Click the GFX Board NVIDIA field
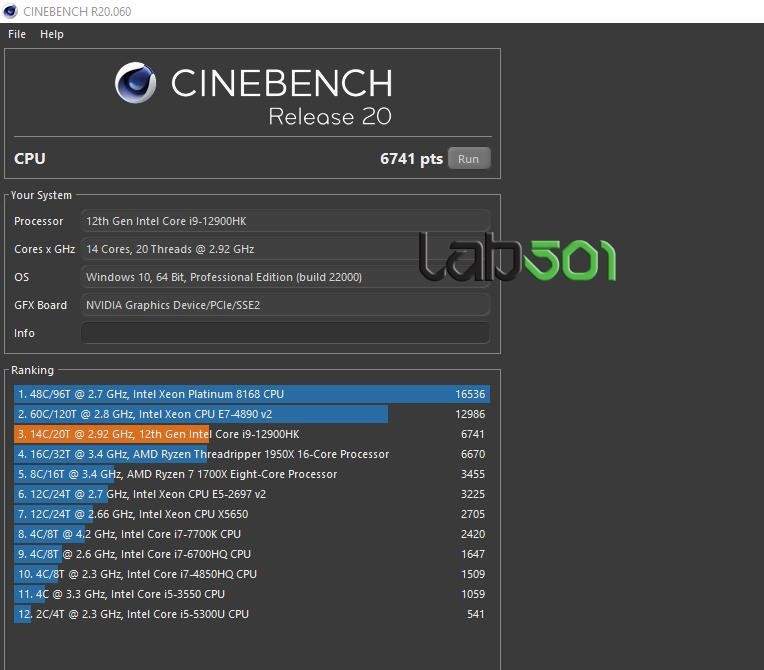The width and height of the screenshot is (764, 670). point(286,305)
